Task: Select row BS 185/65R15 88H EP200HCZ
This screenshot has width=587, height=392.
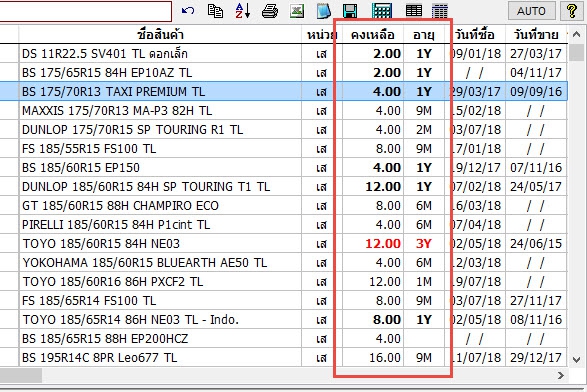Action: [284, 339]
